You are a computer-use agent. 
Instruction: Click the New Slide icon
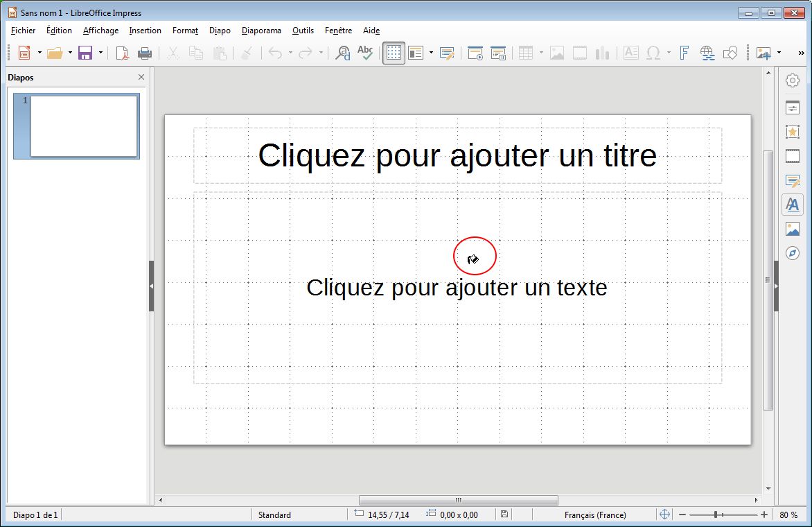click(764, 53)
